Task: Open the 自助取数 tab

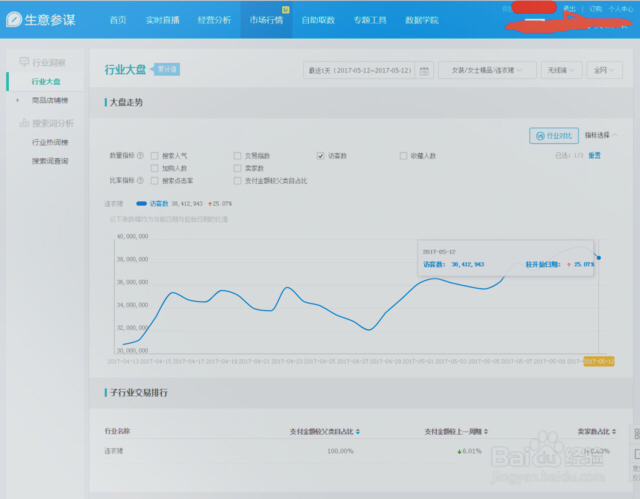Action: [x=318, y=20]
